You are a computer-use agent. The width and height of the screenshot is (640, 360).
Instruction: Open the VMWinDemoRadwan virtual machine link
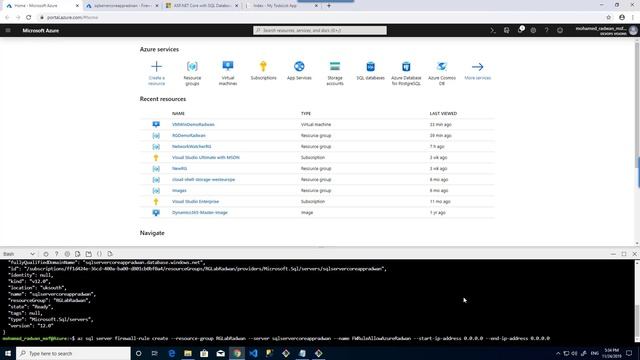pos(193,124)
